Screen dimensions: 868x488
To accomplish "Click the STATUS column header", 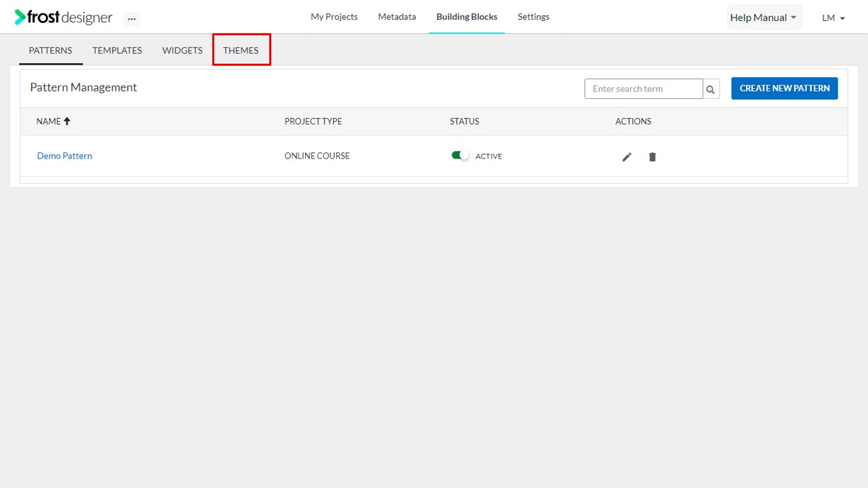I will click(x=465, y=121).
